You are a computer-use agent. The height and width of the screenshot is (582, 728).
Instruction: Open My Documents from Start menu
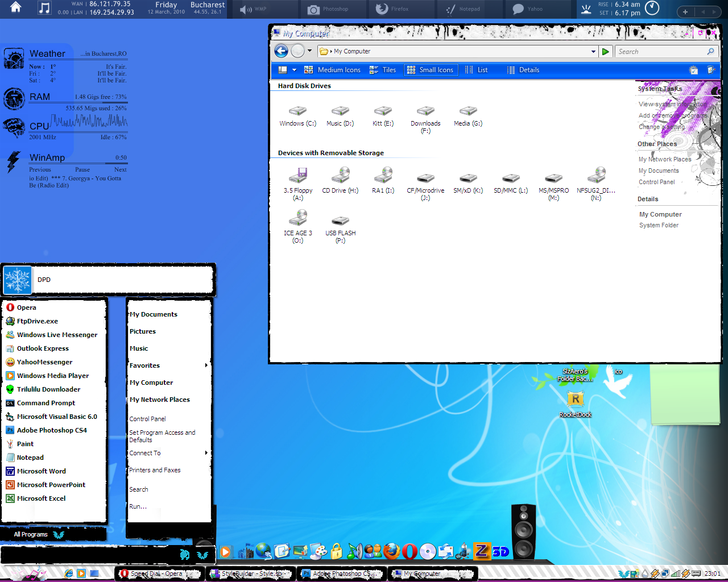(154, 314)
